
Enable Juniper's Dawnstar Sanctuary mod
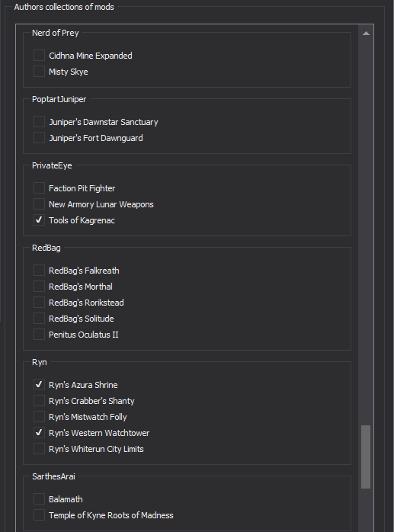[39, 121]
